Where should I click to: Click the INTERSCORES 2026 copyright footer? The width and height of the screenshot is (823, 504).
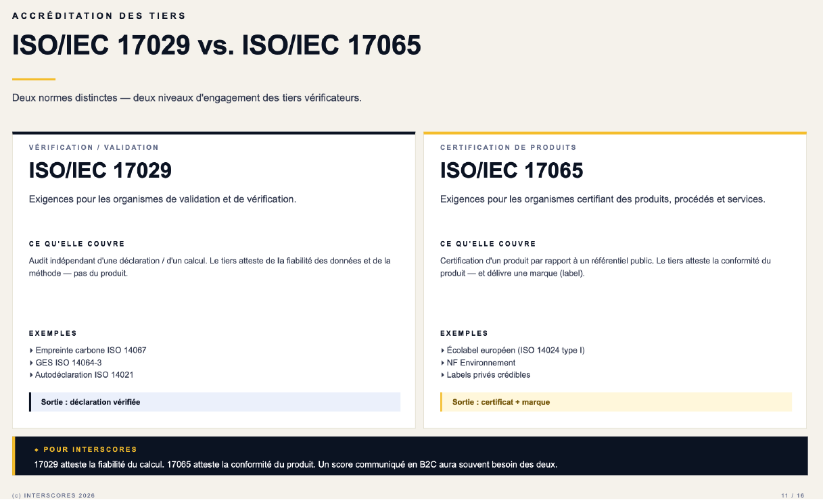point(53,495)
